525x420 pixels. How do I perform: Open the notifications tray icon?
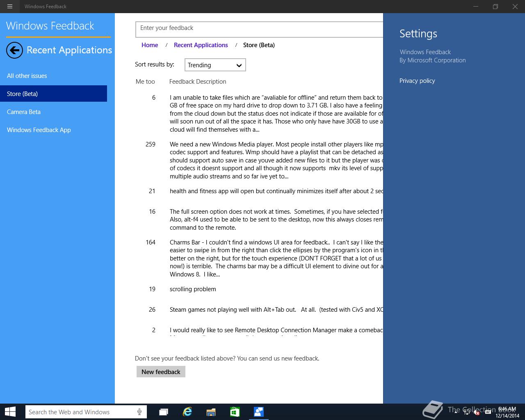[x=488, y=413]
